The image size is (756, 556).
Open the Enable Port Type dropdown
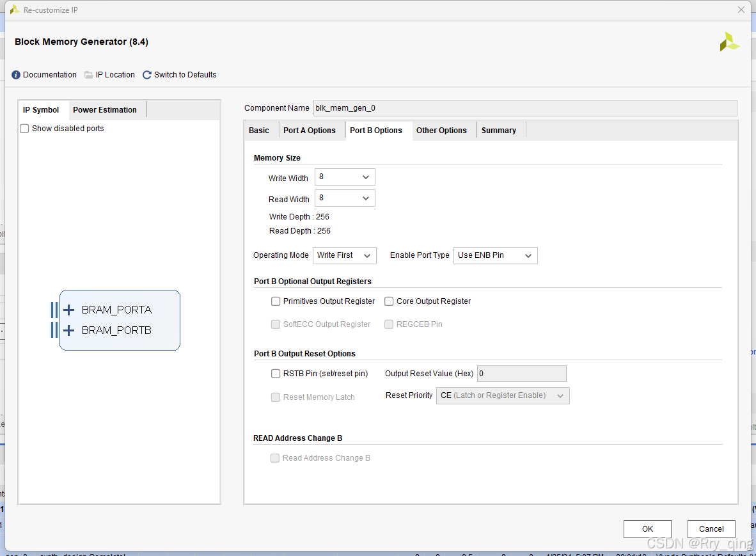[496, 255]
